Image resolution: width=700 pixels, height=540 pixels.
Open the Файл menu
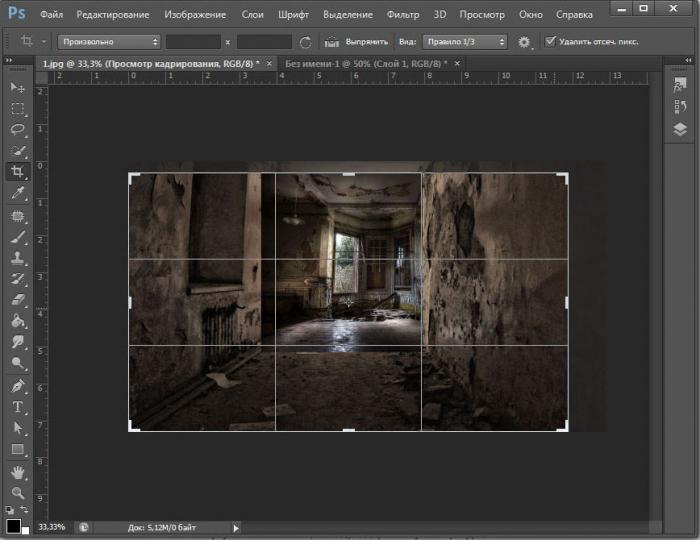pos(51,15)
